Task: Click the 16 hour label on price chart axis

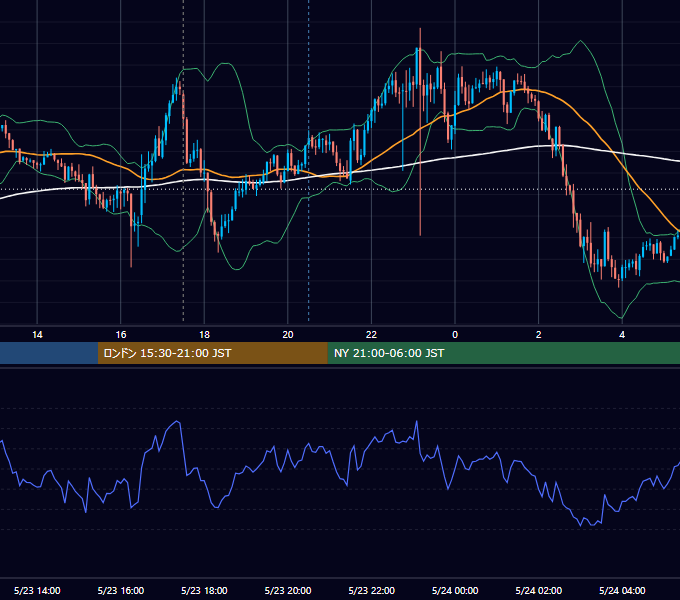Action: click(121, 335)
